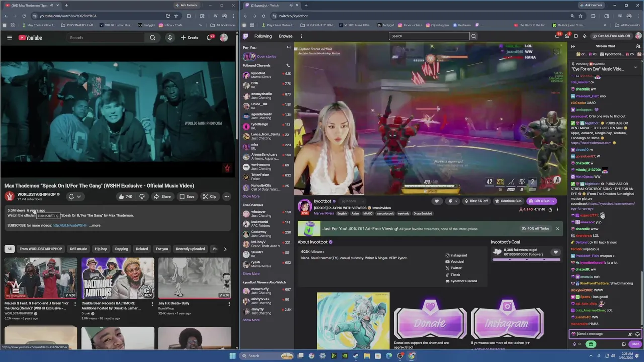Image resolution: width=644 pixels, height=362 pixels.
Task: Click the YouTube logo home link
Action: [30, 38]
